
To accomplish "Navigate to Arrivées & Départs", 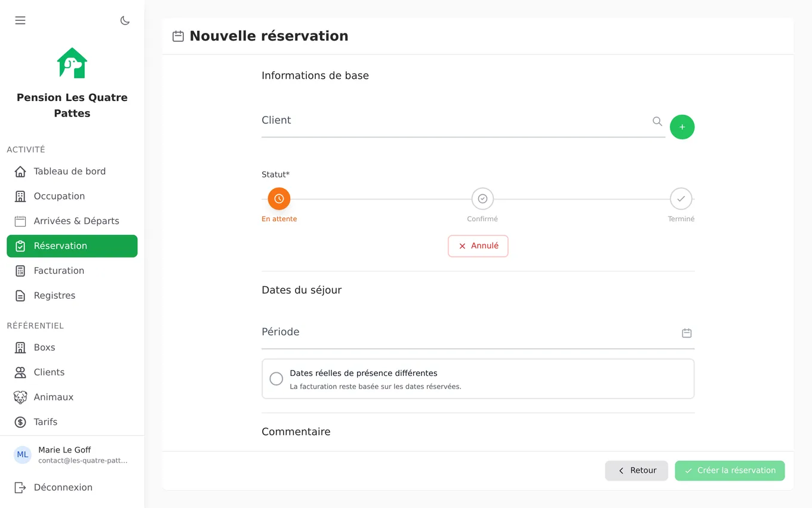I will (72, 221).
